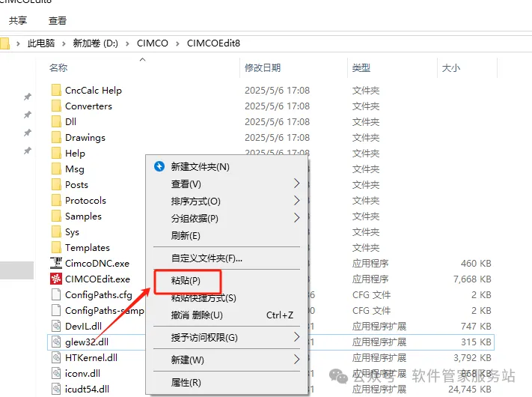This screenshot has width=532, height=397.
Task: Choose 属性(R) in the context menu
Action: 227,383
